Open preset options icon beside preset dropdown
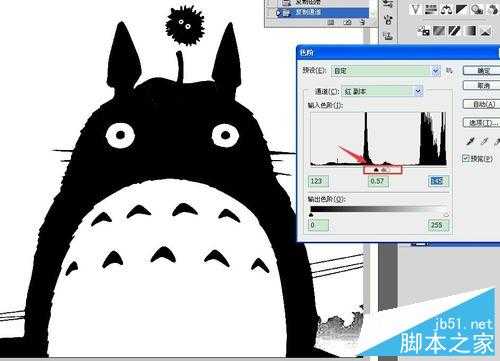500x361 pixels. tap(450, 71)
